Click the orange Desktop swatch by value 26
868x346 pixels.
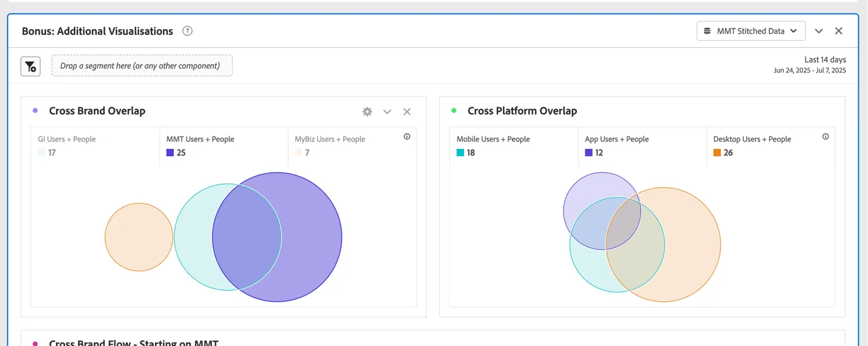click(x=717, y=153)
